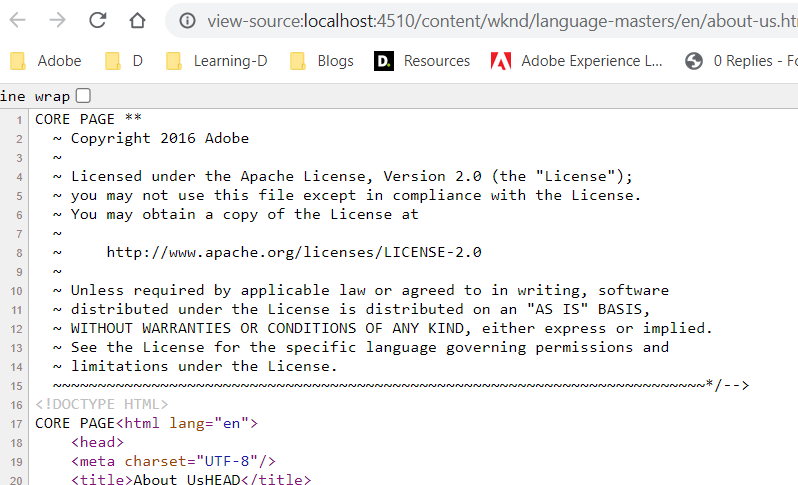798x485 pixels.
Task: Open the 0 Replies bookmark
Action: tap(741, 61)
